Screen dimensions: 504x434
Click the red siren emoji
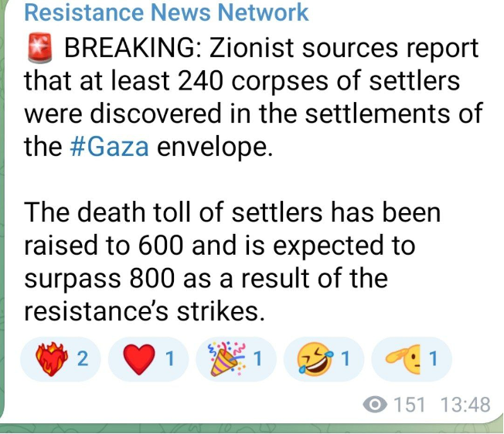(39, 48)
